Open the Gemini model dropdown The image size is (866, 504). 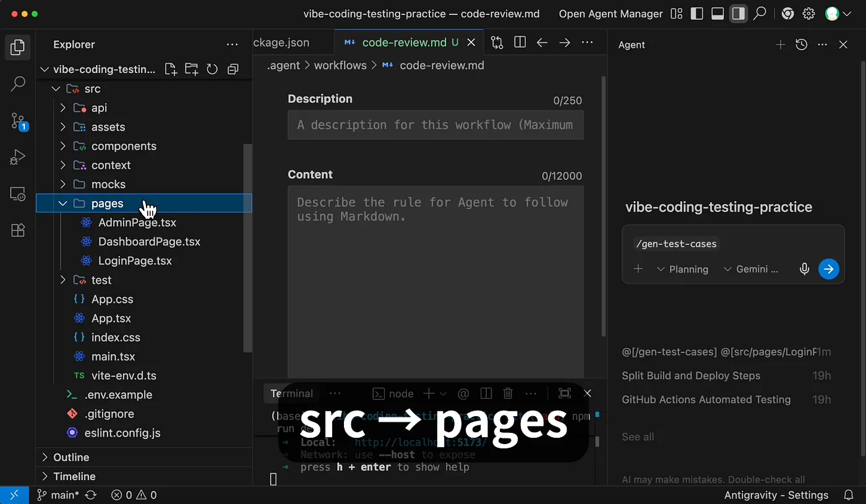[x=750, y=269]
